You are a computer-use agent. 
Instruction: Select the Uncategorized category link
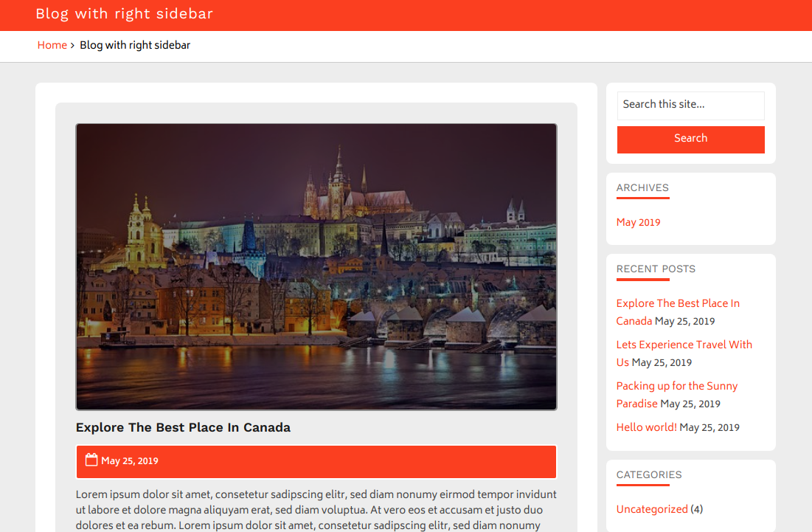coord(652,509)
